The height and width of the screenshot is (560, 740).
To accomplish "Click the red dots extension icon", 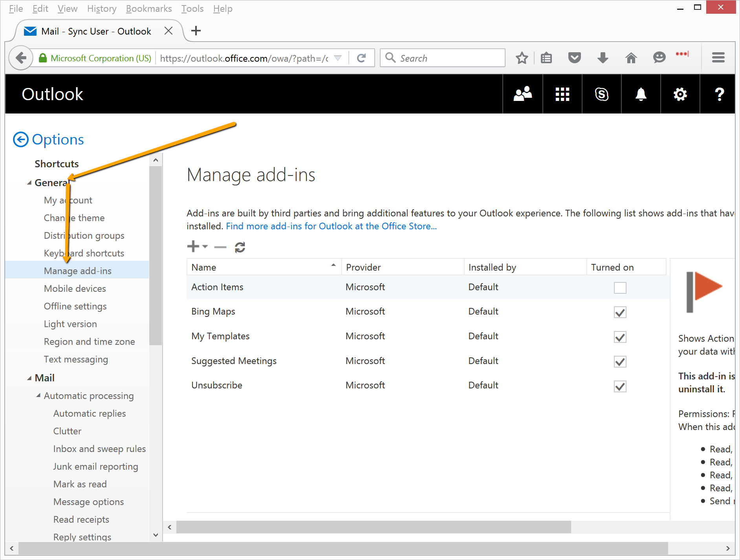I will [682, 54].
